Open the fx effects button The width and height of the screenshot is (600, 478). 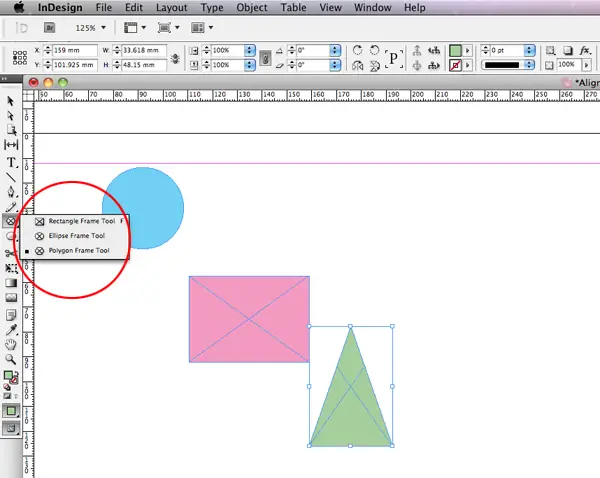click(585, 50)
